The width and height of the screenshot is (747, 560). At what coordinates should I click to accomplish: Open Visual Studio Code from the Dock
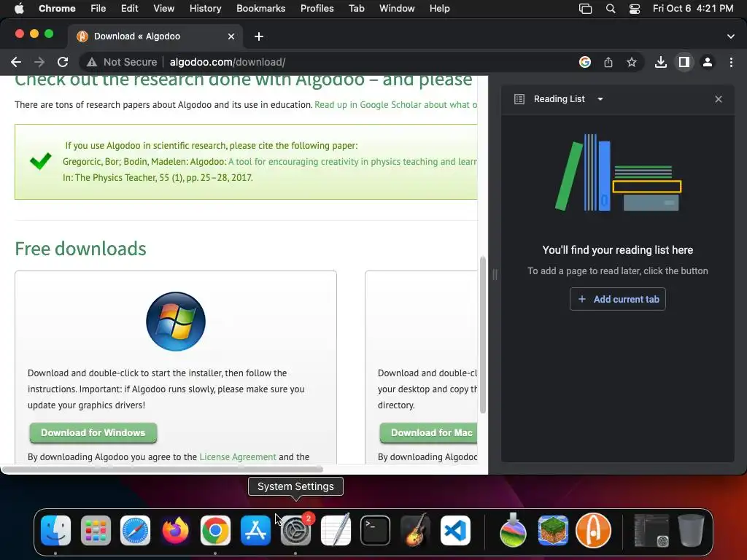(455, 530)
